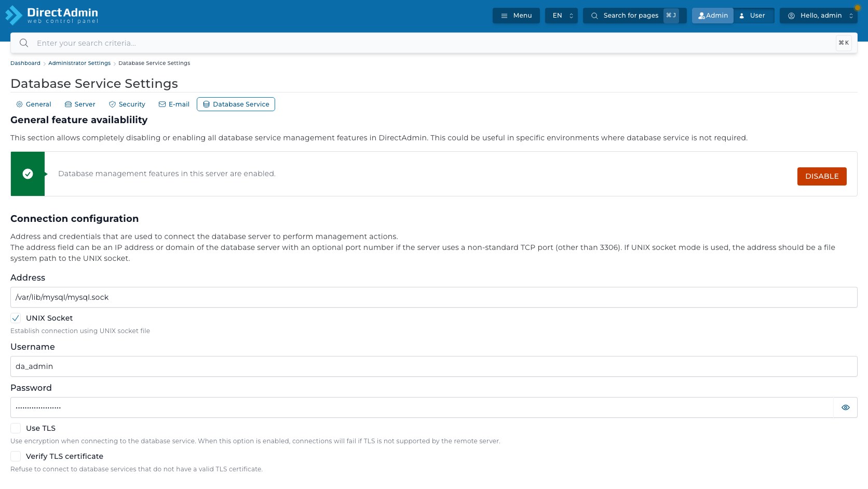Click the orange notification dot indicator
868x489 pixels.
coord(858,8)
